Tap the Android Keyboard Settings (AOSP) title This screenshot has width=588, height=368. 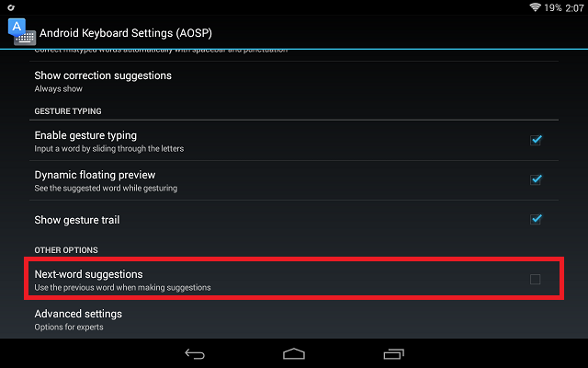tap(126, 33)
